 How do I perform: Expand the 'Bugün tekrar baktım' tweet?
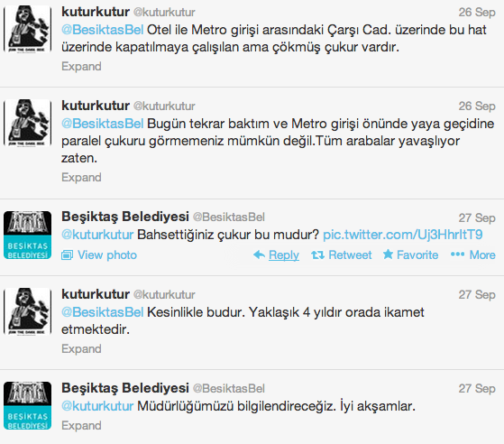point(81,177)
